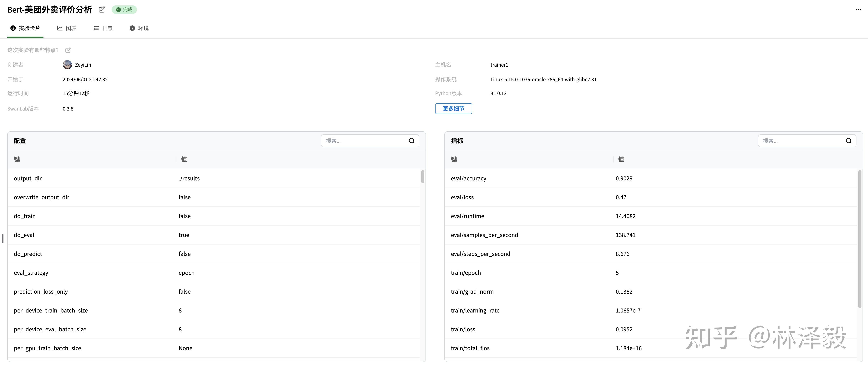Viewport: 868px width, 372px height.
Task: Switch to the 日志 tab
Action: click(103, 28)
